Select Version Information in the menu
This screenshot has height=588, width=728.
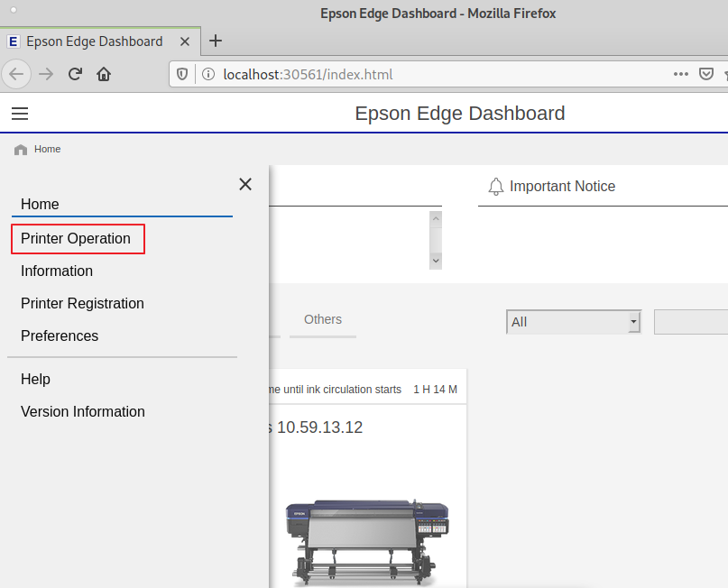(x=82, y=411)
